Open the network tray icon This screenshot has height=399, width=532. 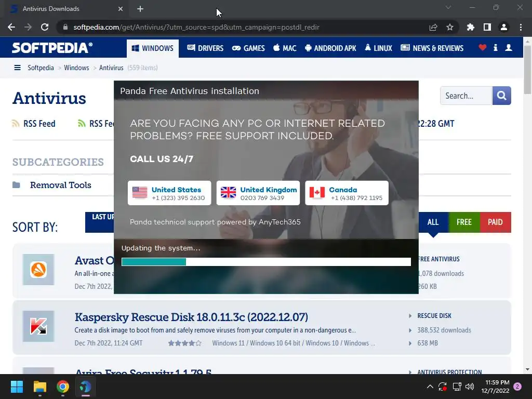[x=457, y=387]
